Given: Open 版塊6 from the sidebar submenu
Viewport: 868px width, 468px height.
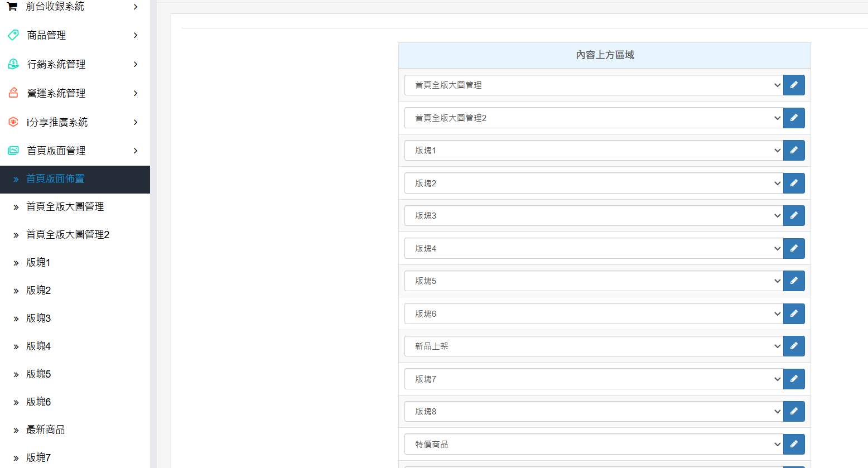Looking at the screenshot, I should (75, 402).
